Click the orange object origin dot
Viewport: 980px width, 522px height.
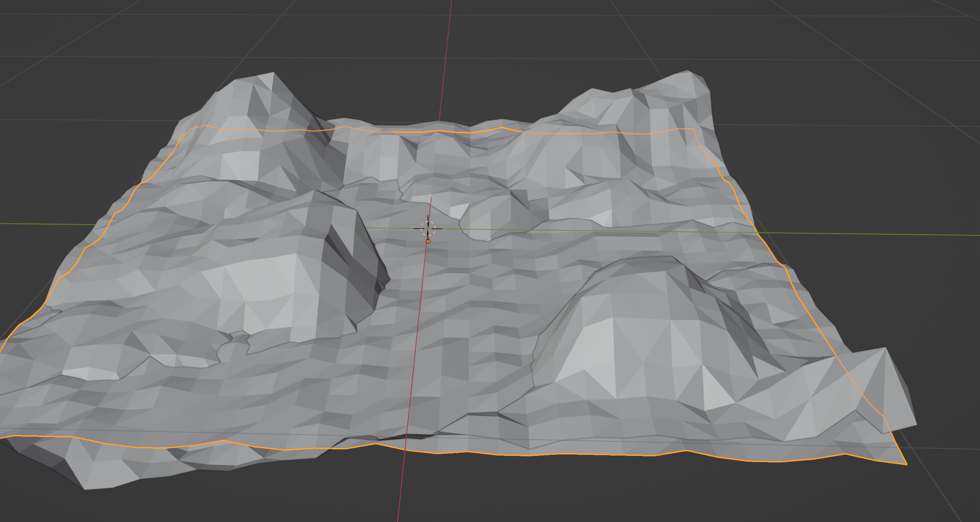(428, 241)
